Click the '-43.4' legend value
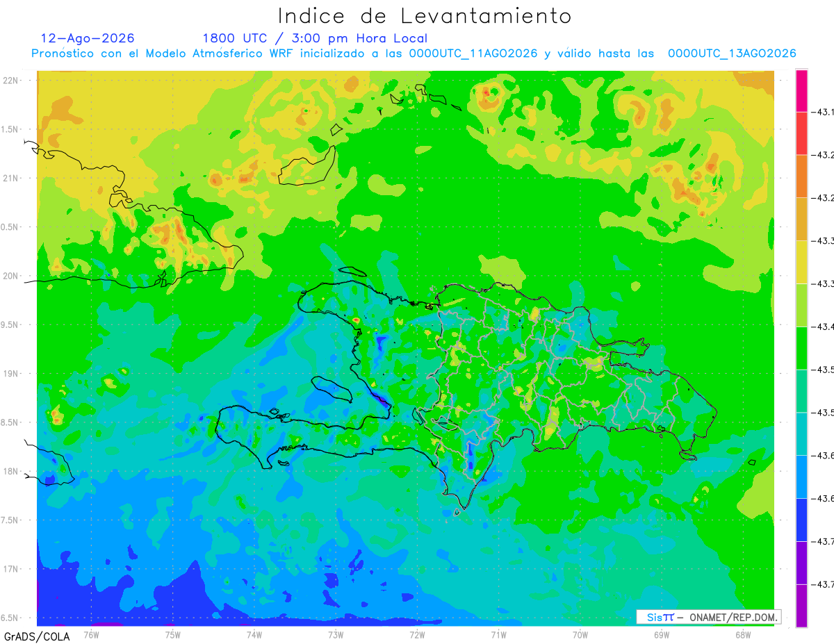834x644 pixels. (824, 327)
